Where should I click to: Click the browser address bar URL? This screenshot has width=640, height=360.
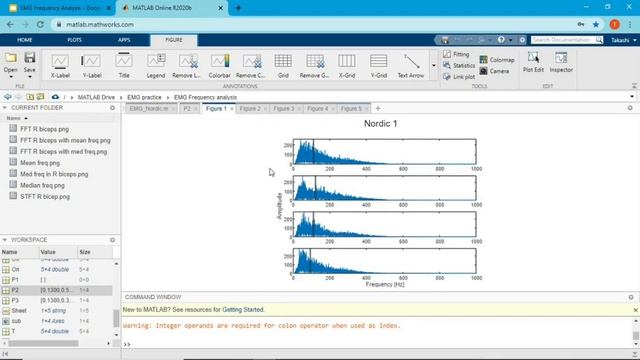click(x=100, y=24)
